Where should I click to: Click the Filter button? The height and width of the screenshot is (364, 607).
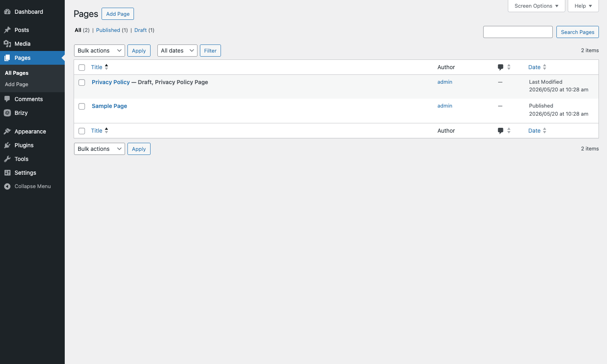tap(210, 51)
